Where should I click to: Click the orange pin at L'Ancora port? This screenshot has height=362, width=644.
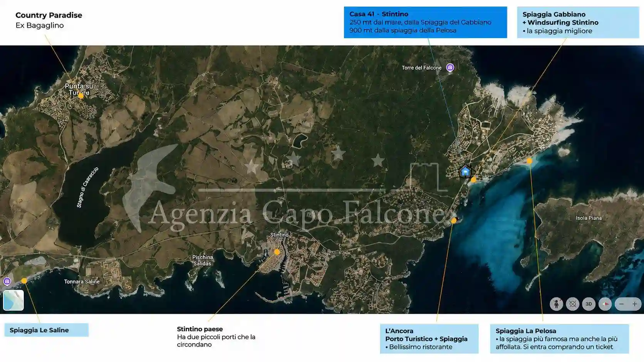pos(453,220)
